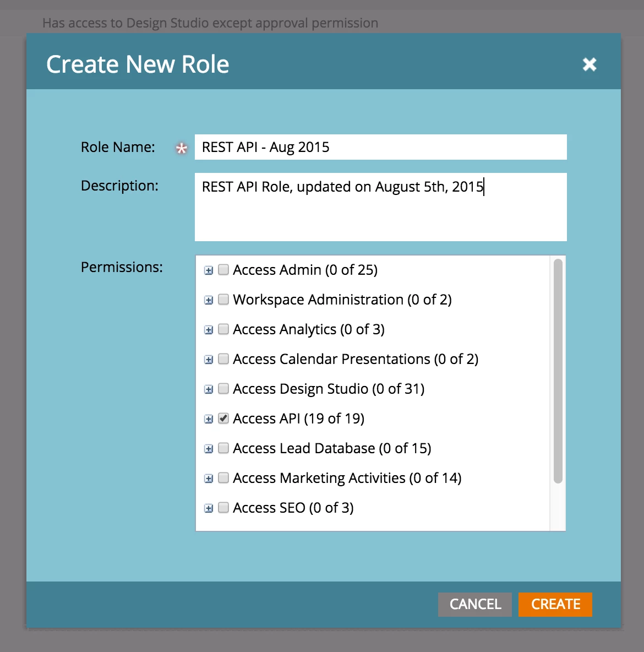Click the 'Create New Role' dialog title

tap(138, 64)
